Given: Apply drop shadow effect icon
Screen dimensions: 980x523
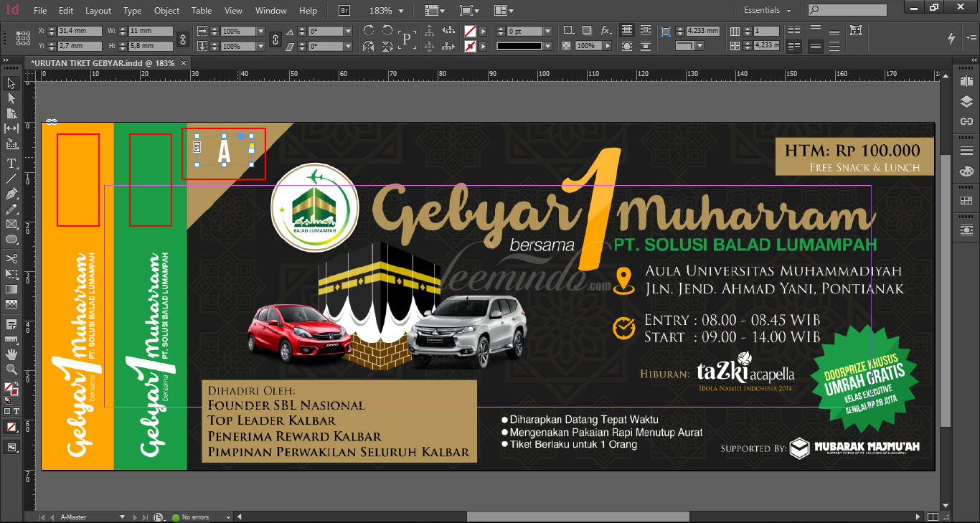Looking at the screenshot, I should click(x=587, y=31).
